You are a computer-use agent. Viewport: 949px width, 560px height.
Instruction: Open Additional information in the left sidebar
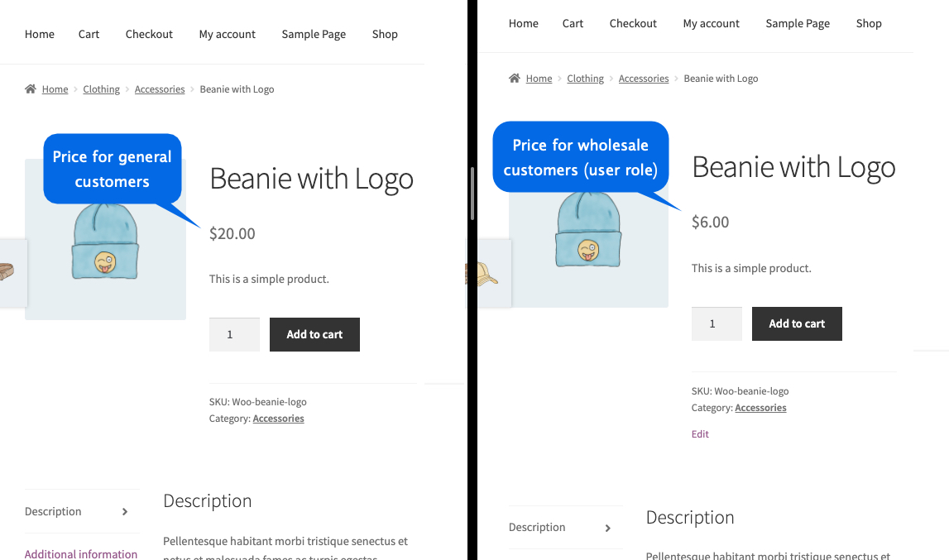(81, 553)
